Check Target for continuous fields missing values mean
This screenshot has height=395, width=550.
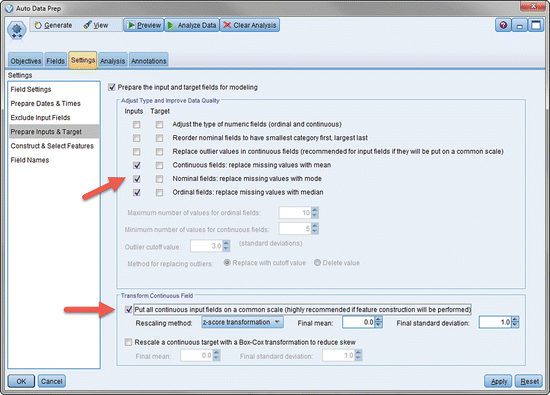tap(159, 165)
